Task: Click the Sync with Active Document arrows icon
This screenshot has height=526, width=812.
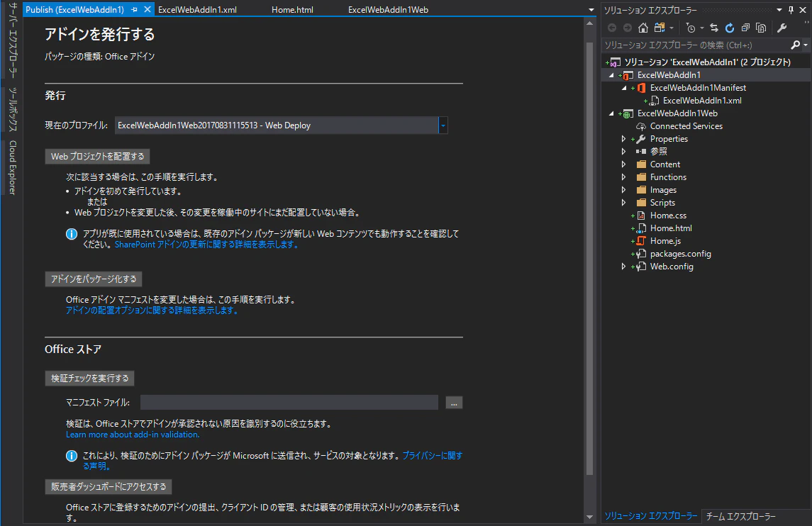Action: [714, 28]
